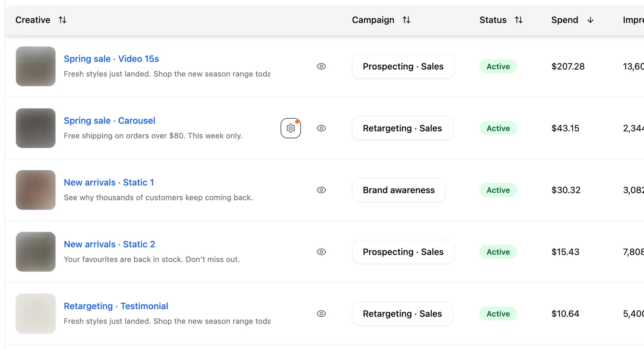Viewport: 644px width, 350px height.
Task: Click the Creative column header label
Action: pos(33,20)
